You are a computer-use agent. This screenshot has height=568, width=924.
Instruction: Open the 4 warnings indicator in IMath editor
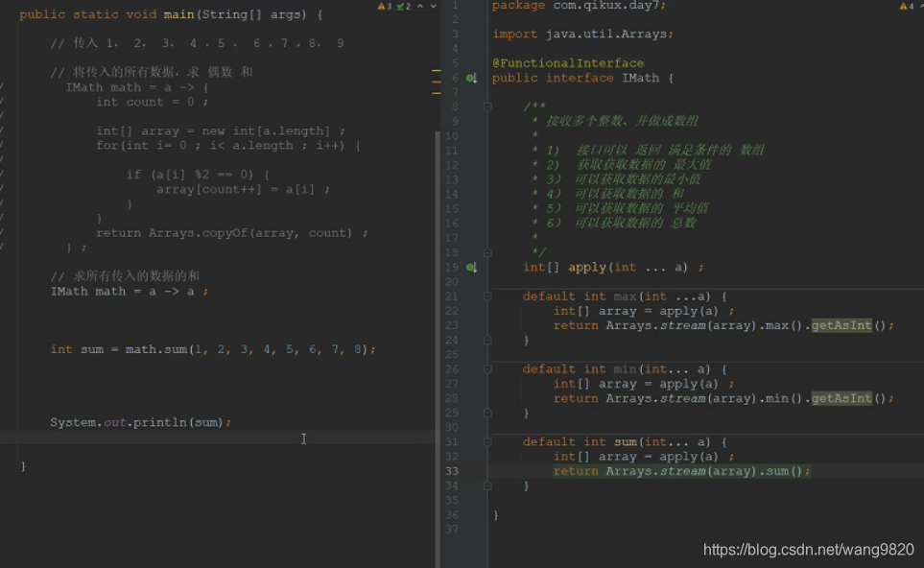click(907, 7)
